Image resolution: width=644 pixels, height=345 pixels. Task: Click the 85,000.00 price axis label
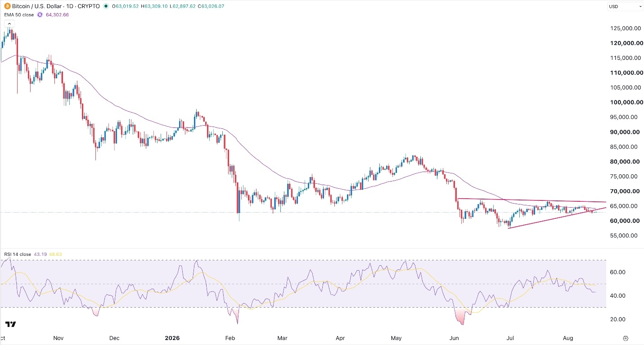point(625,147)
